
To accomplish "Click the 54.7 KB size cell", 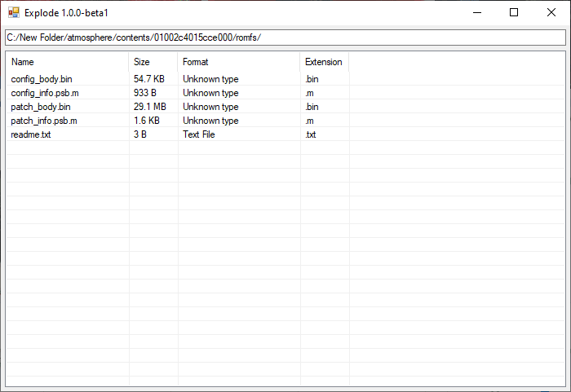I will pyautogui.click(x=148, y=79).
